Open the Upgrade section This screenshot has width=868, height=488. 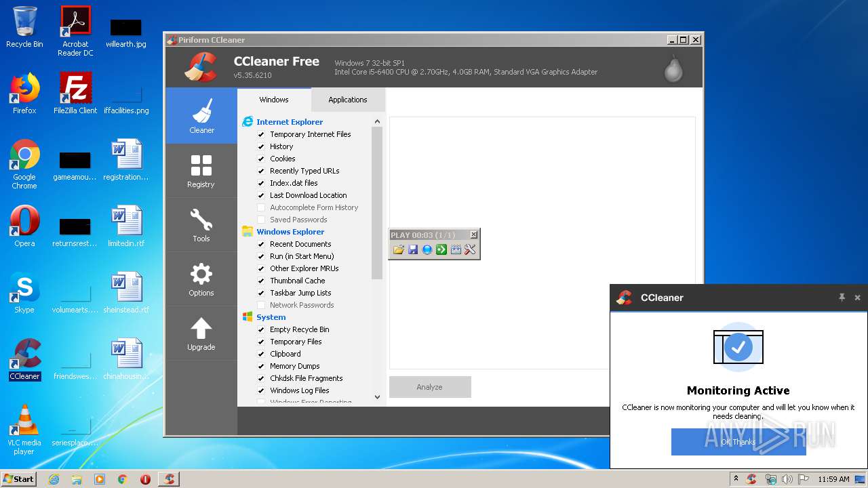[x=201, y=333]
